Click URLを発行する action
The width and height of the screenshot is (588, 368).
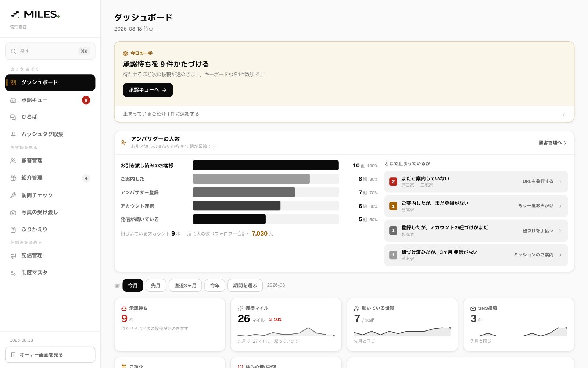(x=538, y=181)
